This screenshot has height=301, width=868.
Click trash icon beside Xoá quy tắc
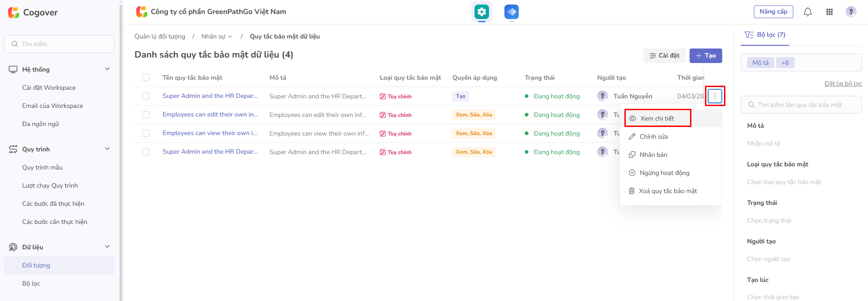pos(632,191)
